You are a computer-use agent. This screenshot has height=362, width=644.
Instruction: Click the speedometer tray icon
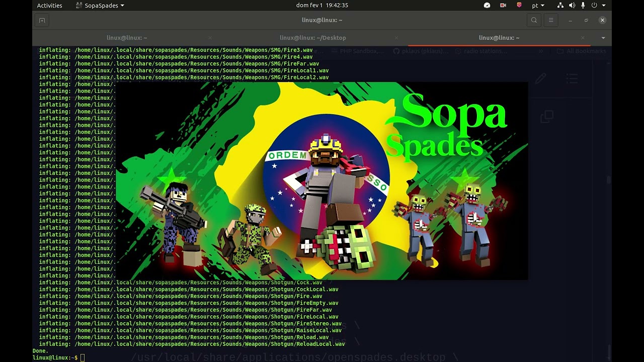click(487, 6)
